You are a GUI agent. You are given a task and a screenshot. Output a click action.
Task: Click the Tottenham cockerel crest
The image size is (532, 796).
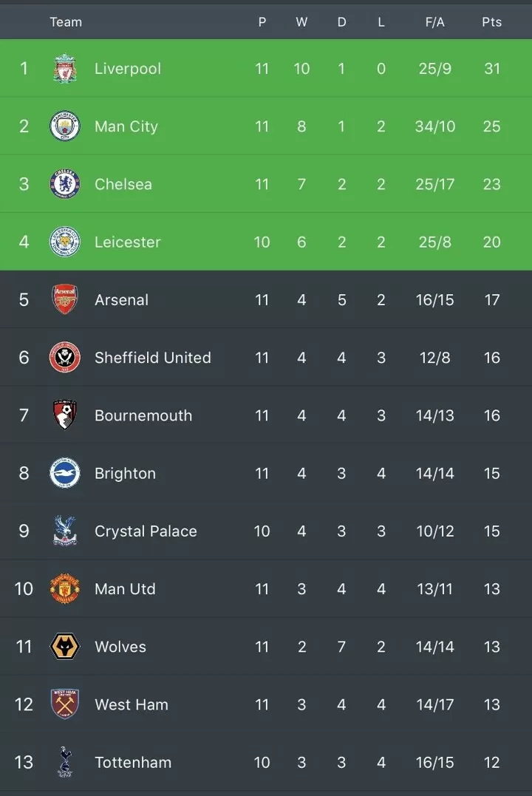coord(65,763)
